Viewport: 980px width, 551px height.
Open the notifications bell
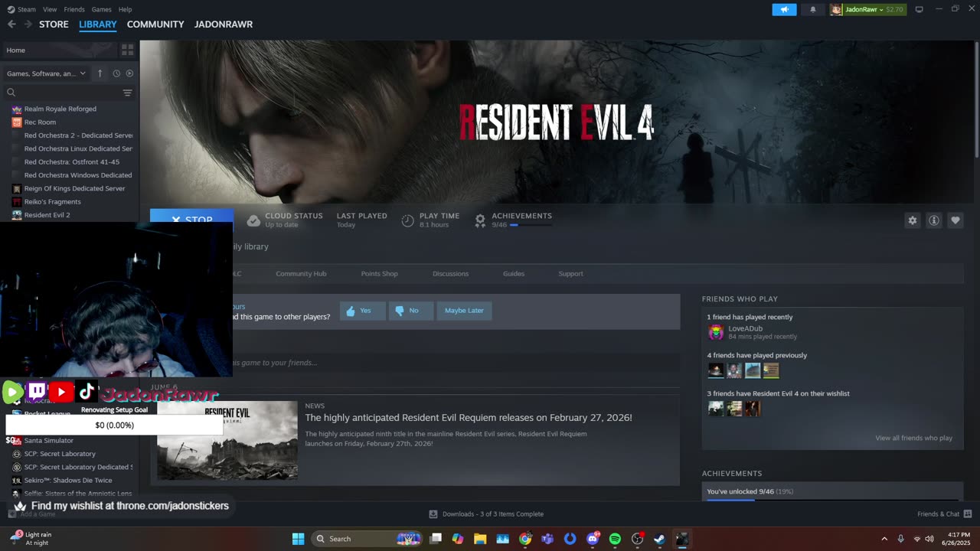point(812,9)
